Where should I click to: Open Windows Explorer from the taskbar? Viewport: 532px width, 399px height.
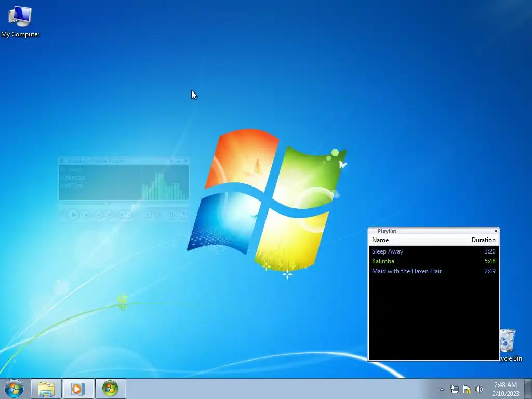click(46, 389)
